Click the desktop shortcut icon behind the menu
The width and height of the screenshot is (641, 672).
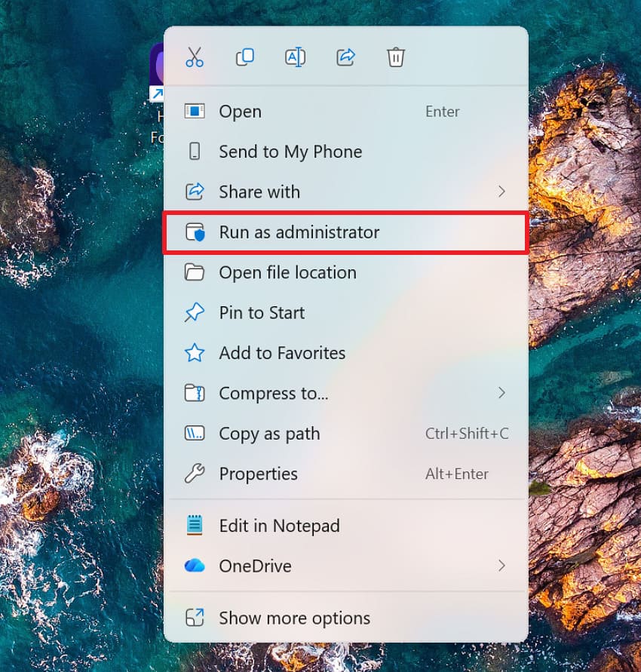click(x=156, y=69)
